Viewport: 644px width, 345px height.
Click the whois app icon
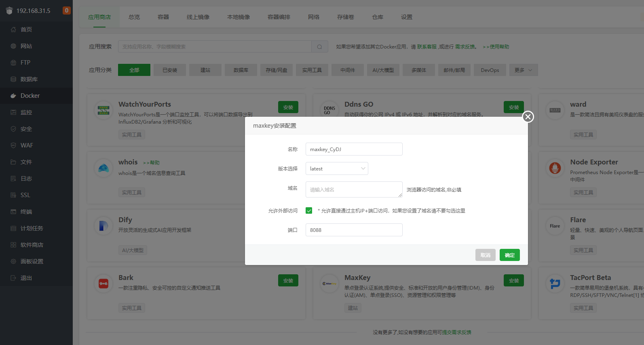(103, 168)
